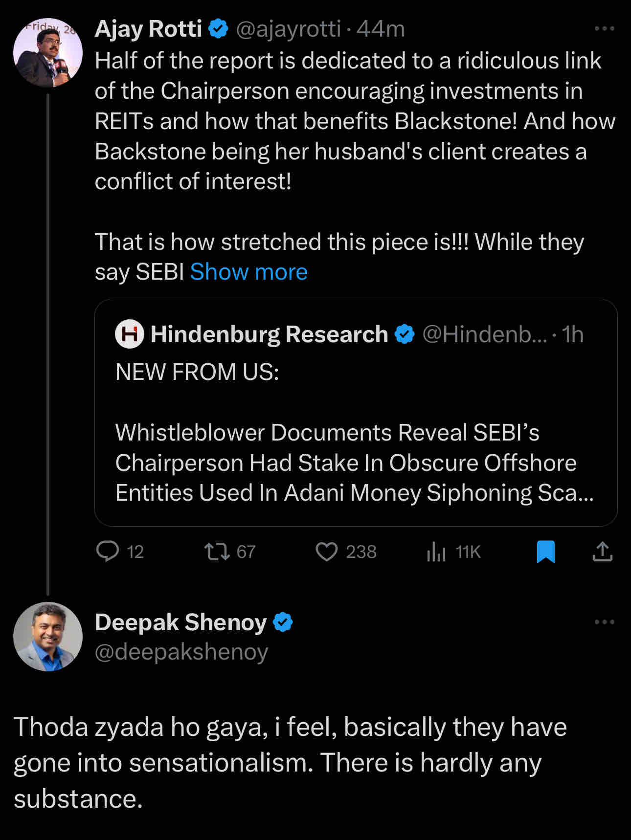Toggle the blue bookmark on the tweet

pyautogui.click(x=545, y=552)
